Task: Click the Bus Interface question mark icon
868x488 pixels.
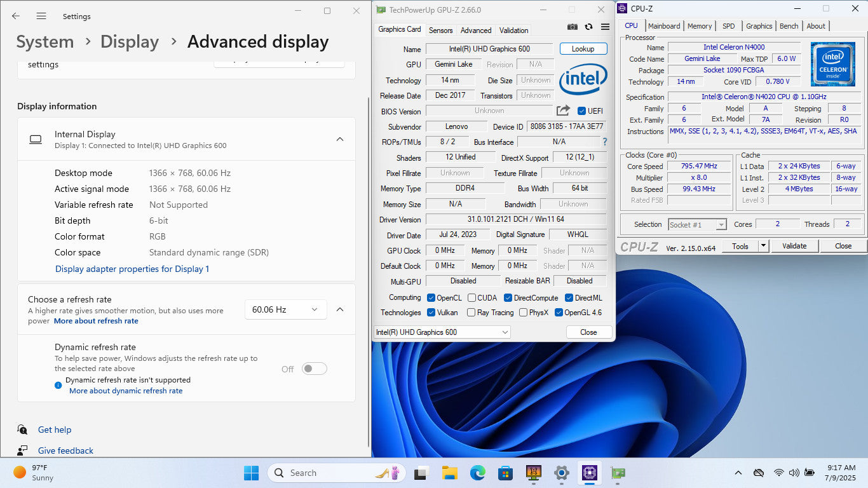Action: [605, 142]
